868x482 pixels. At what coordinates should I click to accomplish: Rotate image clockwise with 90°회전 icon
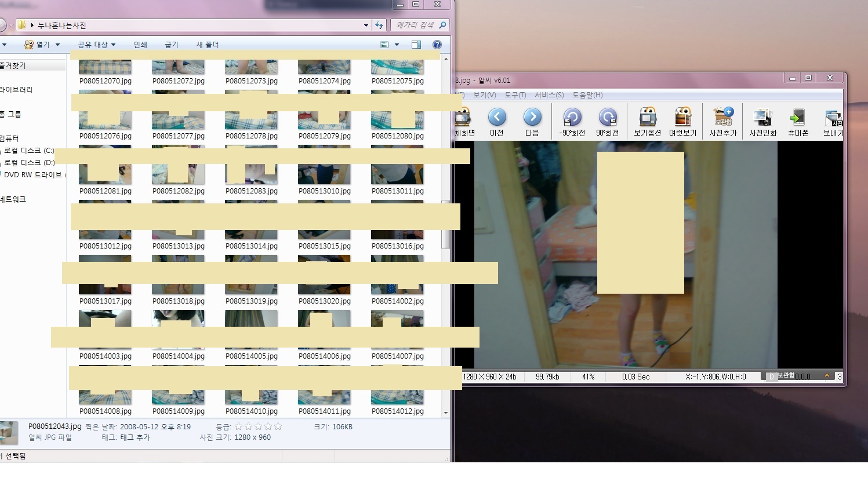[607, 118]
